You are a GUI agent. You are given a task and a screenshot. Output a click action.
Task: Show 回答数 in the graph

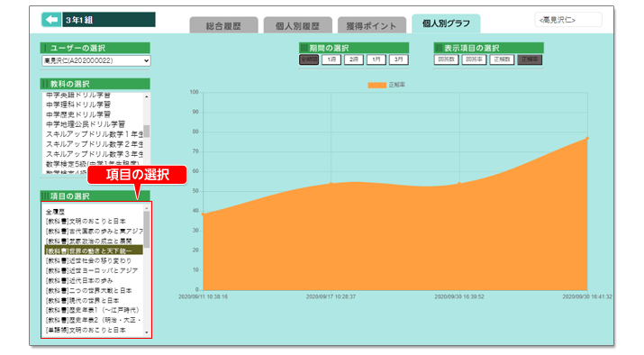446,59
